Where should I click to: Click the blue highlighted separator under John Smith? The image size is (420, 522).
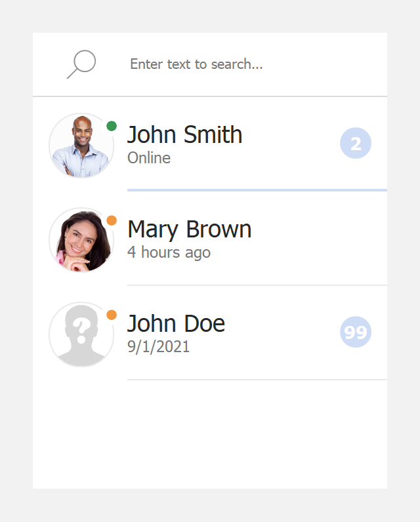coord(257,190)
